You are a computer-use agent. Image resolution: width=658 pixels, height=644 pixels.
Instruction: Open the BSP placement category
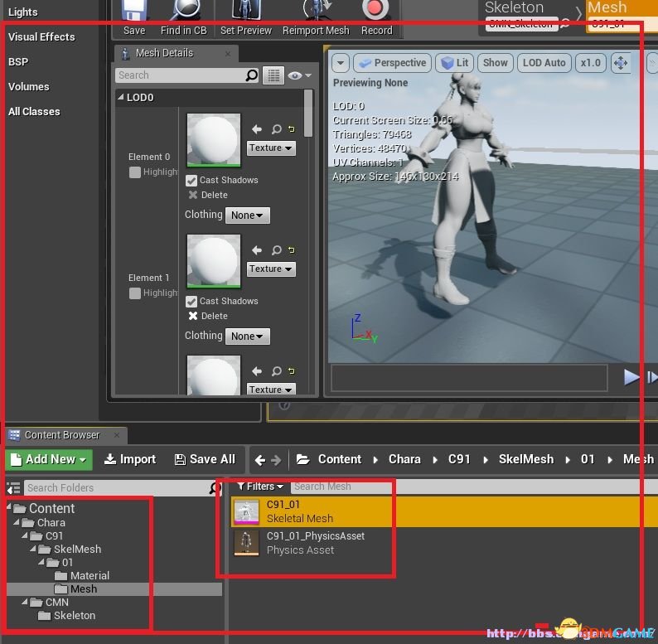click(x=18, y=61)
